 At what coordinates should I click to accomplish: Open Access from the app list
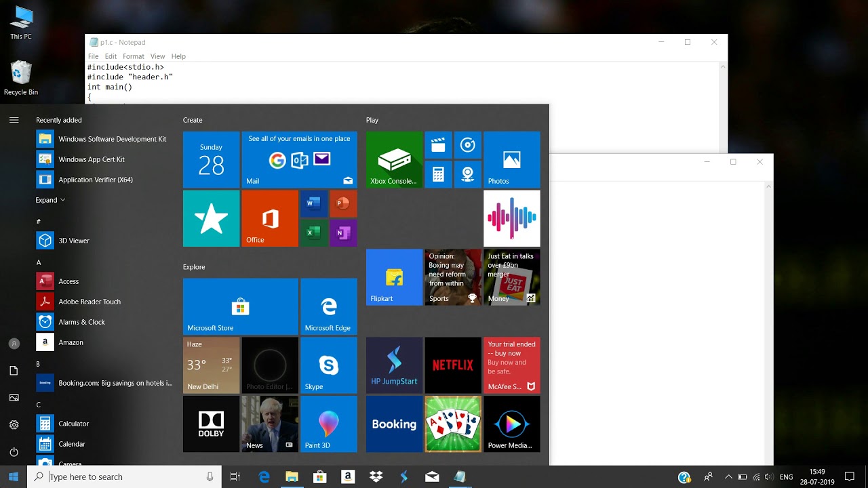click(x=105, y=281)
